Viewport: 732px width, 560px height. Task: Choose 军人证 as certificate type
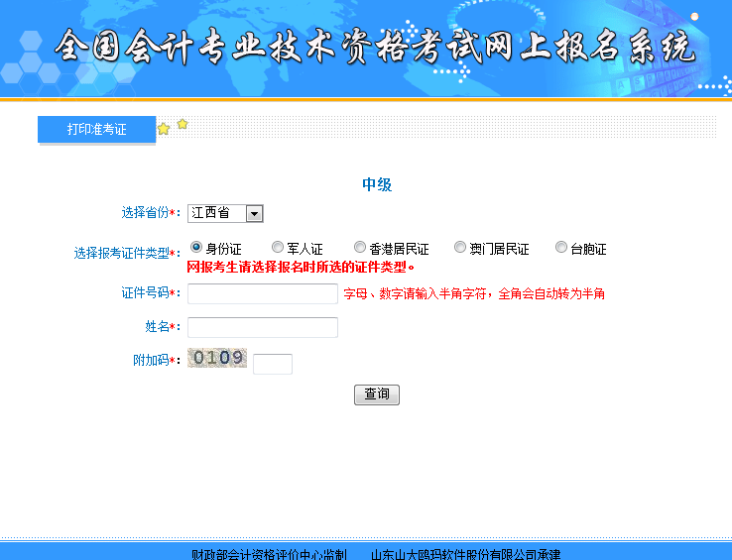pyautogui.click(x=278, y=247)
